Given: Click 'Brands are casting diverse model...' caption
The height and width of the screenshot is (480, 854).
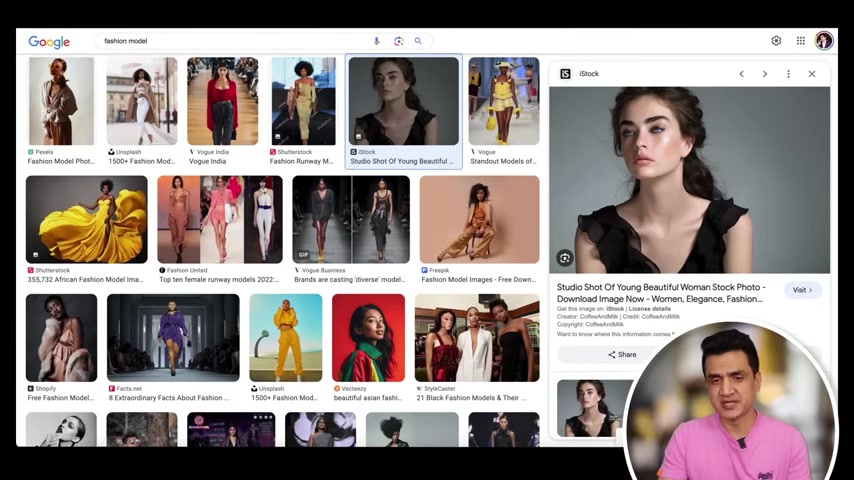Looking at the screenshot, I should coord(350,280).
